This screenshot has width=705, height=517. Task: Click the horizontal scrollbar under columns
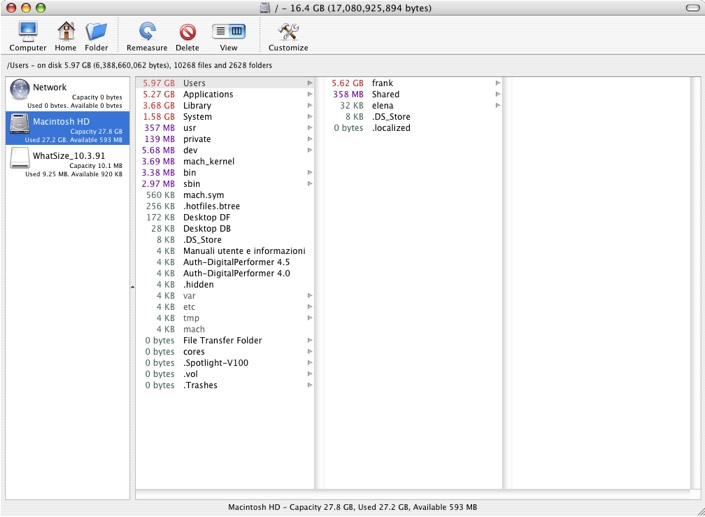point(417,495)
